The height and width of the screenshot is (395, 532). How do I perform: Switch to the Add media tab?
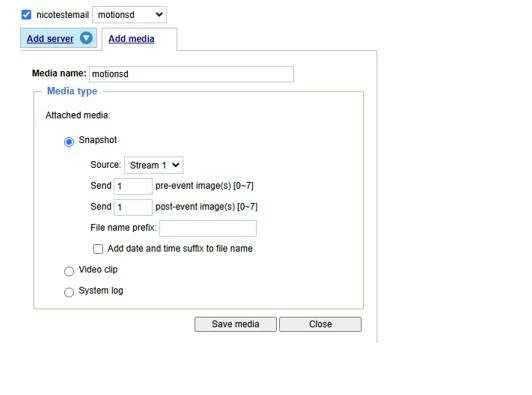pyautogui.click(x=131, y=39)
